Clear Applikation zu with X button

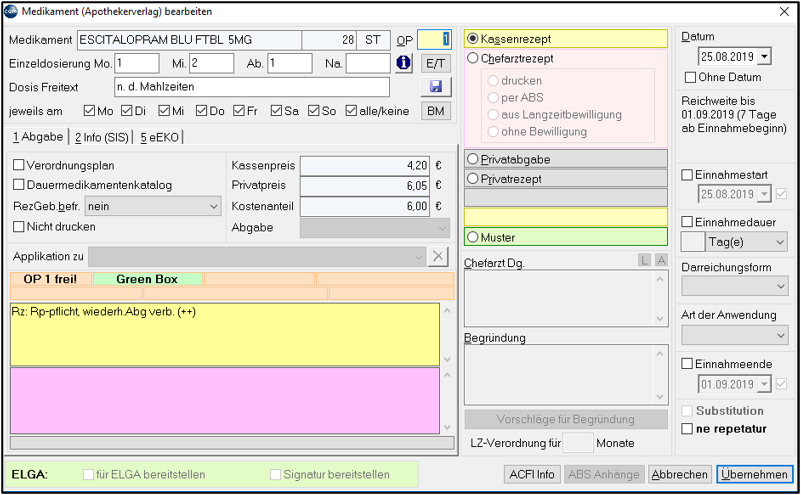point(438,256)
